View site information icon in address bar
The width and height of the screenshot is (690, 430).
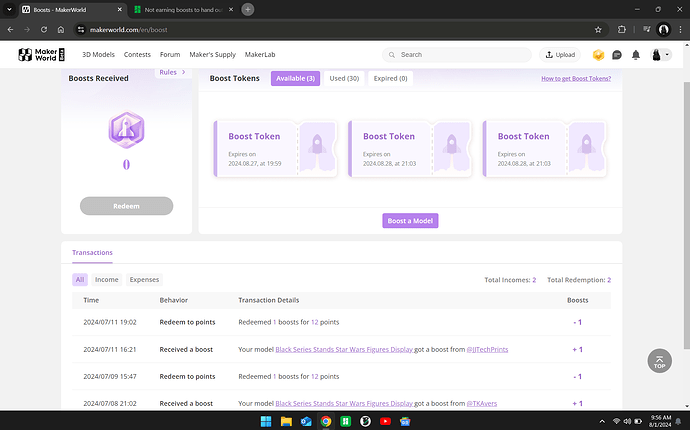(81, 29)
